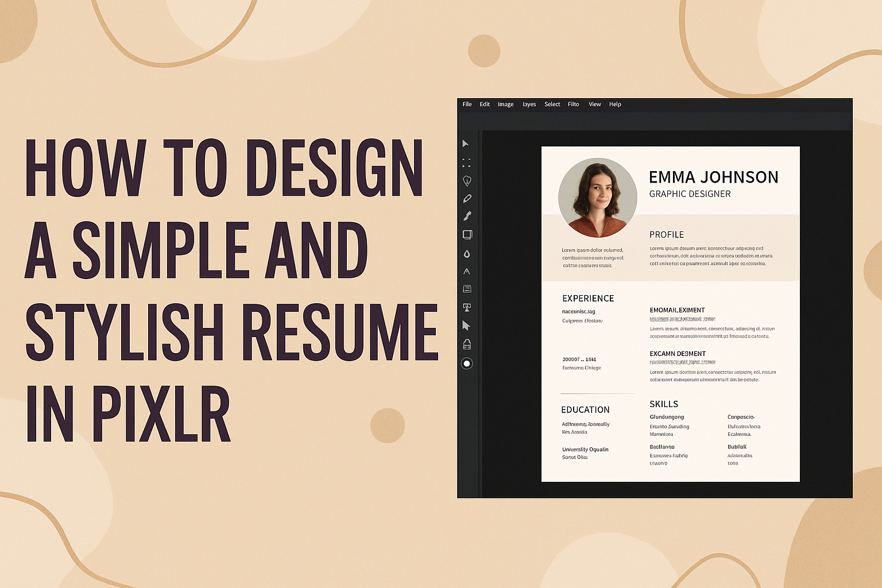Click the EXPERIENCE section heading

click(x=588, y=299)
